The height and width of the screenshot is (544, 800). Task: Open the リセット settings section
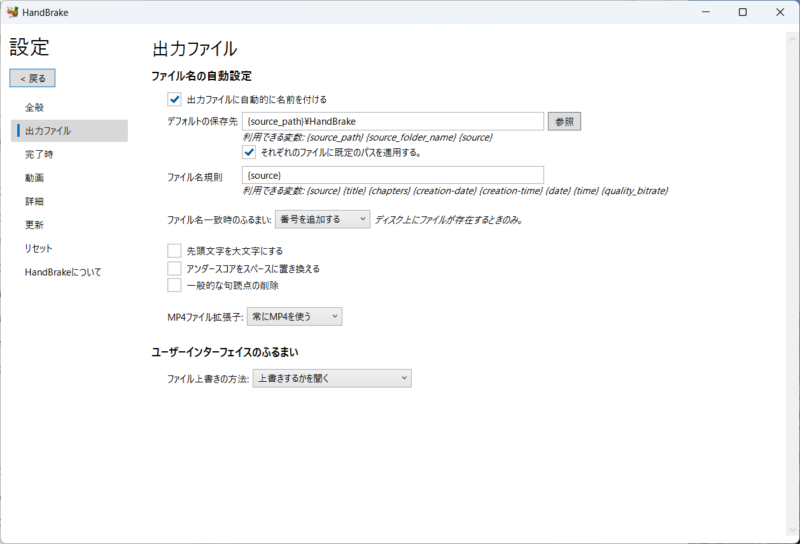point(38,248)
